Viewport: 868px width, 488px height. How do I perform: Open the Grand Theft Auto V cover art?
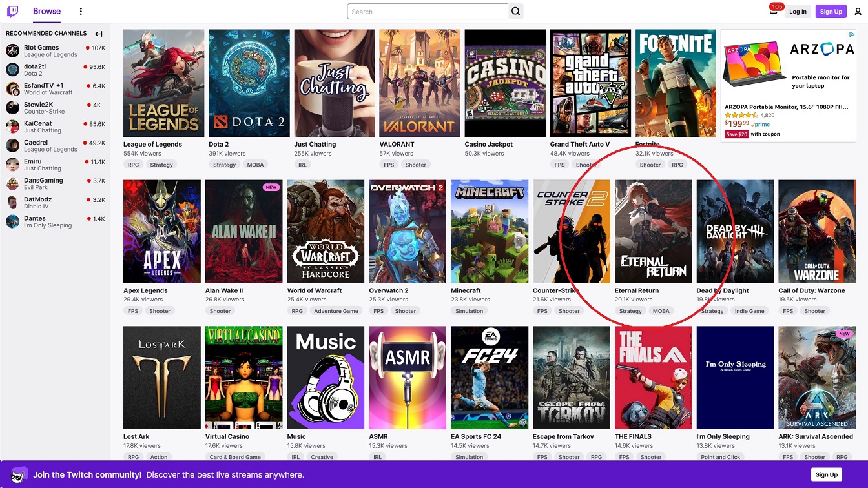pyautogui.click(x=590, y=83)
